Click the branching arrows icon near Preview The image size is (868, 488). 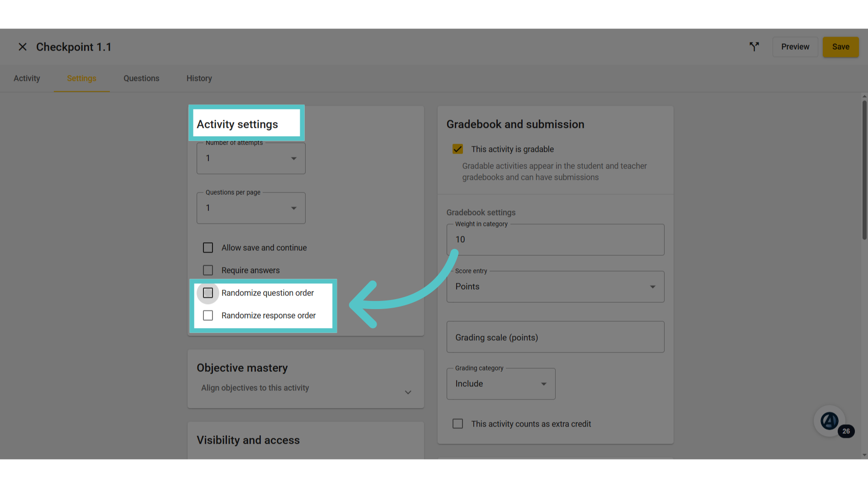click(x=754, y=47)
